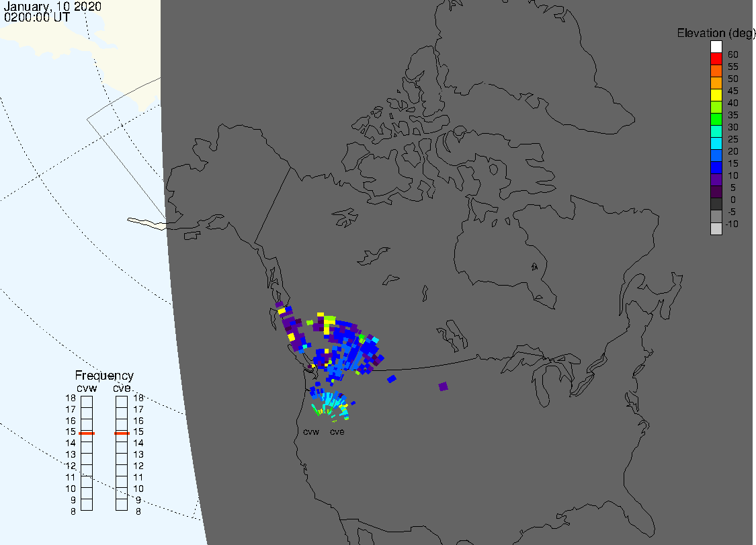The height and width of the screenshot is (545, 756).
Task: Click the "cve" heading above the right frequency bar
Action: [x=122, y=388]
